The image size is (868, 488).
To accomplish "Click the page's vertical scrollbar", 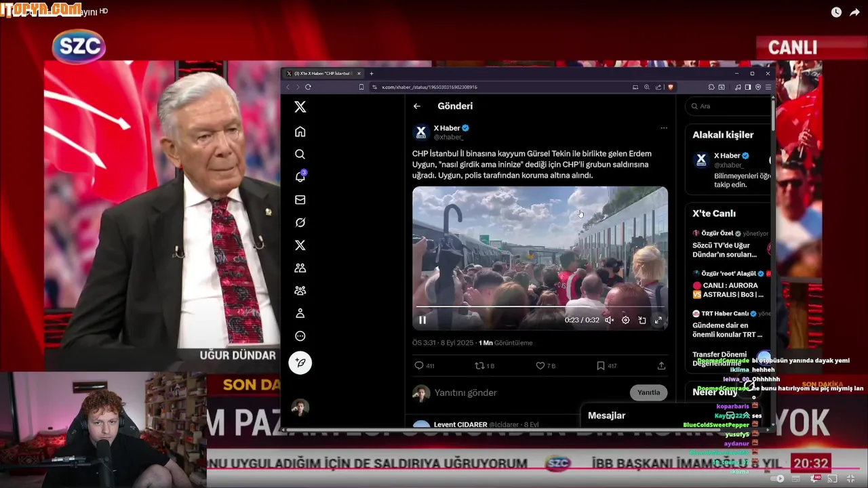I will [x=773, y=115].
